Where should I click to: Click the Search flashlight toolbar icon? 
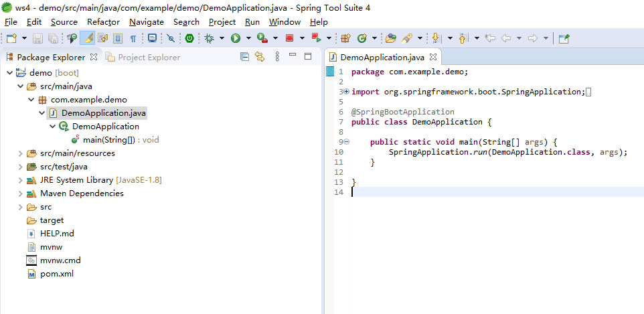coord(407,39)
